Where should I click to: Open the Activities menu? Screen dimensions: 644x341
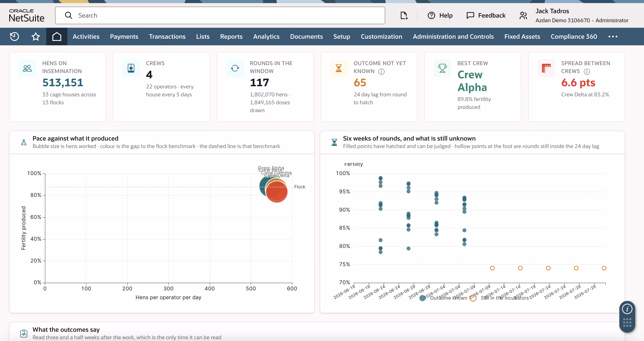[86, 37]
